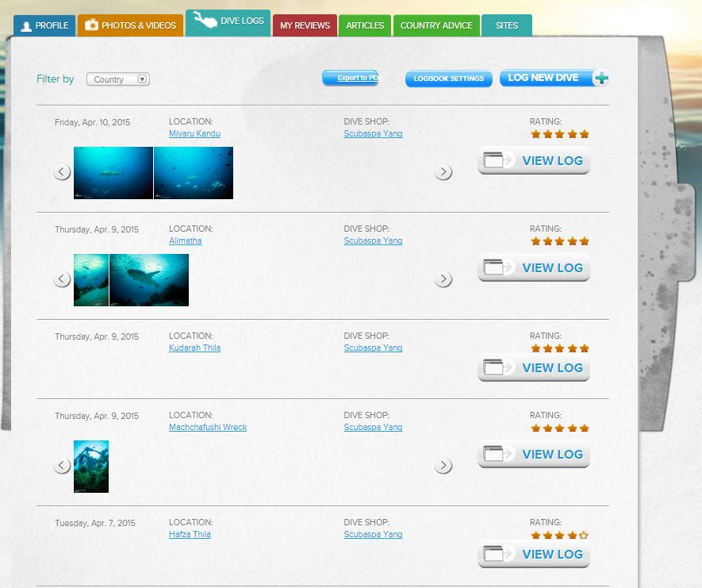Open first shark photo in Miyaru Kandu dive
The image size is (702, 588).
113,173
